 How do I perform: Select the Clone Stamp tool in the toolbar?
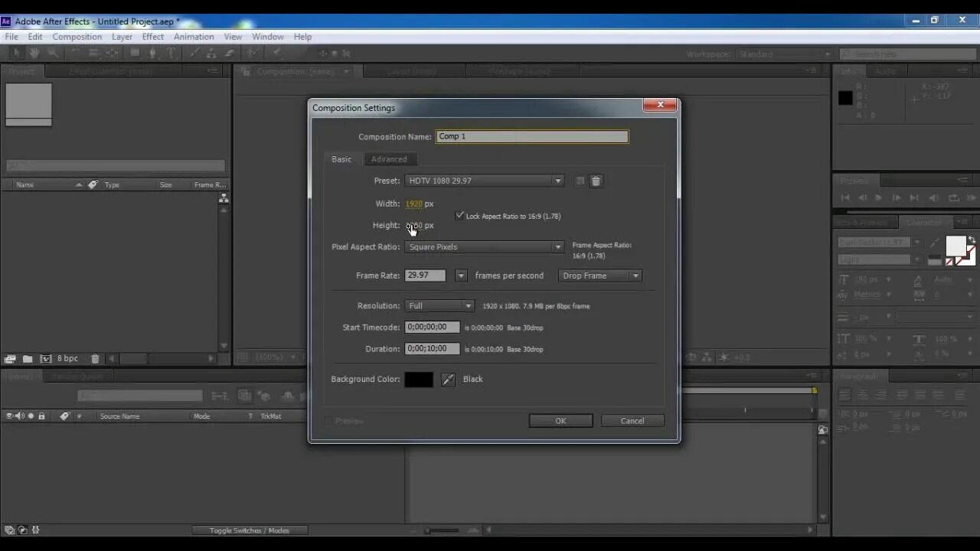point(211,53)
